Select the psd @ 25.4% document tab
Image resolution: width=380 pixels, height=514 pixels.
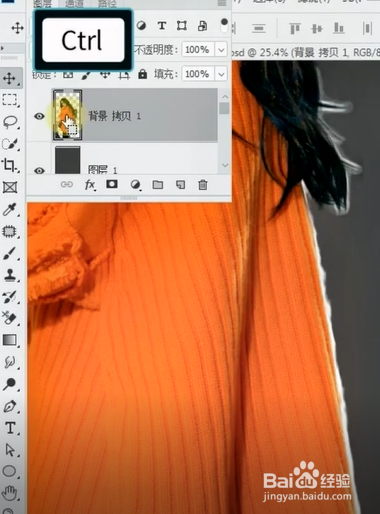(306, 53)
